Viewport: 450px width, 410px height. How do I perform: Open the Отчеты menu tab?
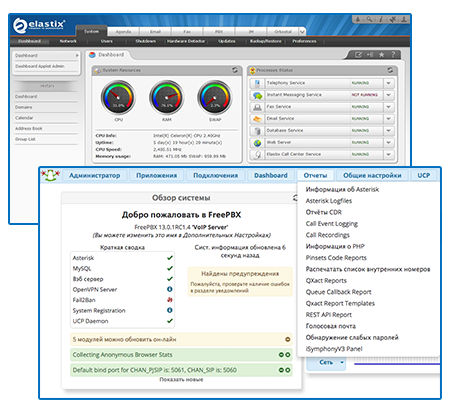[315, 175]
